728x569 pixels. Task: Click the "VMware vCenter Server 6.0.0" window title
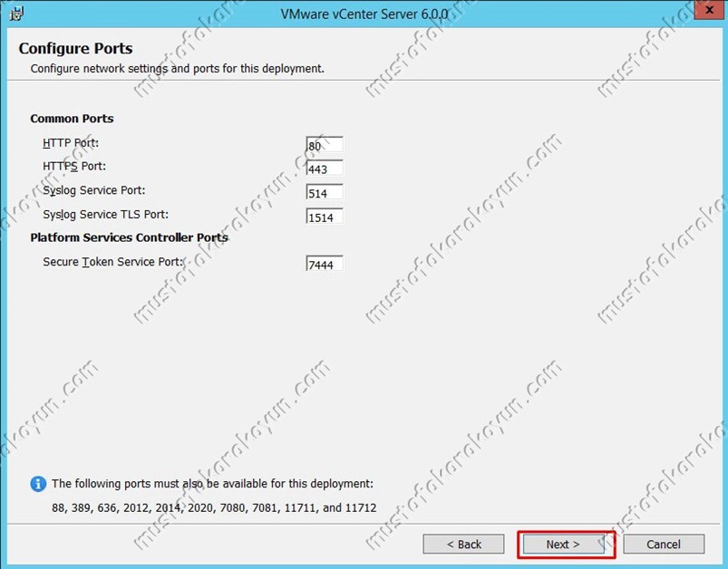[x=364, y=14]
